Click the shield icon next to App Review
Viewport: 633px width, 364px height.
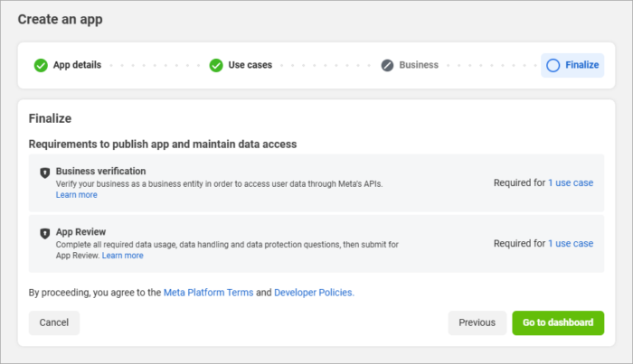[x=45, y=233]
